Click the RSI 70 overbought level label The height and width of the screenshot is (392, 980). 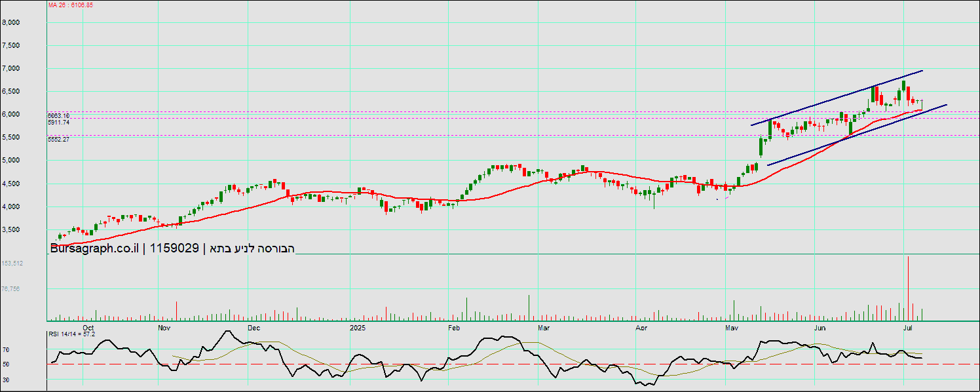click(6, 350)
